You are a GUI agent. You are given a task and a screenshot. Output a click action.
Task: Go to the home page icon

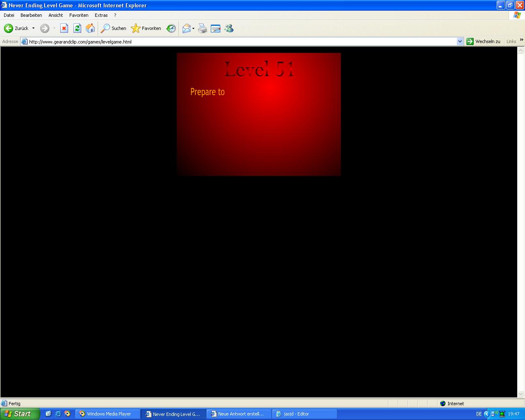(90, 28)
